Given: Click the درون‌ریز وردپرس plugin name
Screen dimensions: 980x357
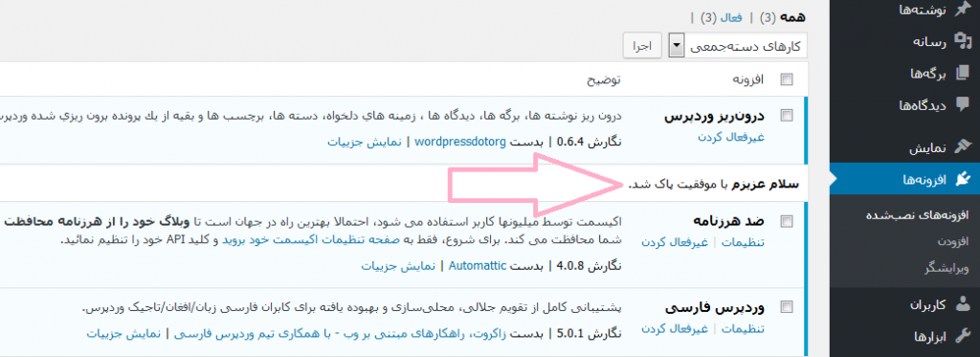Looking at the screenshot, I should pyautogui.click(x=714, y=117).
